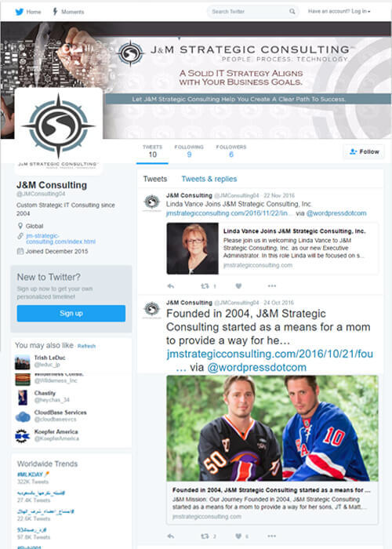Viewport: 392px width, 549px height.
Task: Open more options on Founded in 2004 tweet
Action: 272,536
